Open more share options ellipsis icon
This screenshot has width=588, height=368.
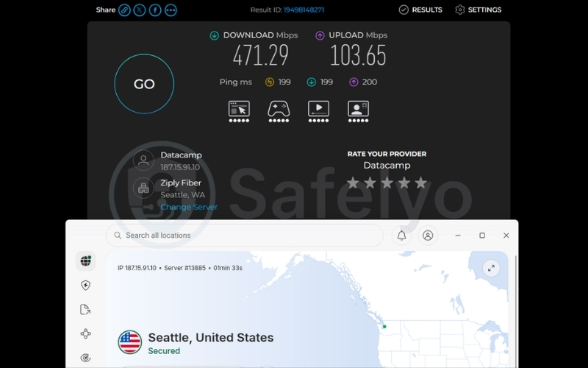[171, 10]
